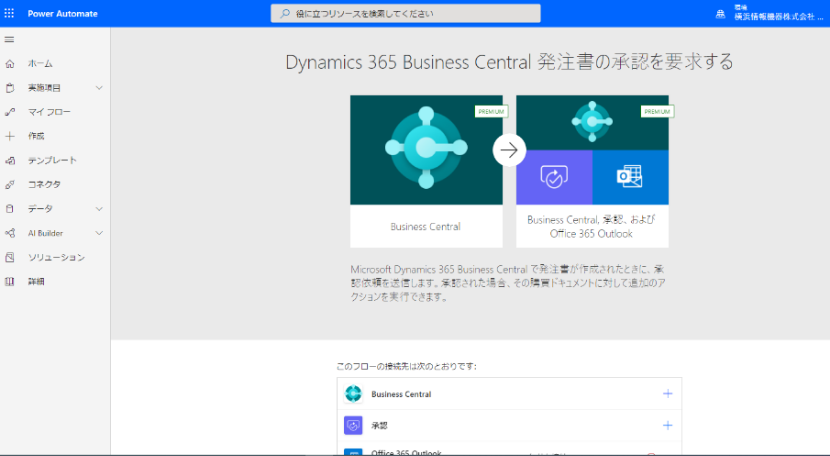Collapse the hamburger navigation menu
The height and width of the screenshot is (456, 830).
pos(10,39)
